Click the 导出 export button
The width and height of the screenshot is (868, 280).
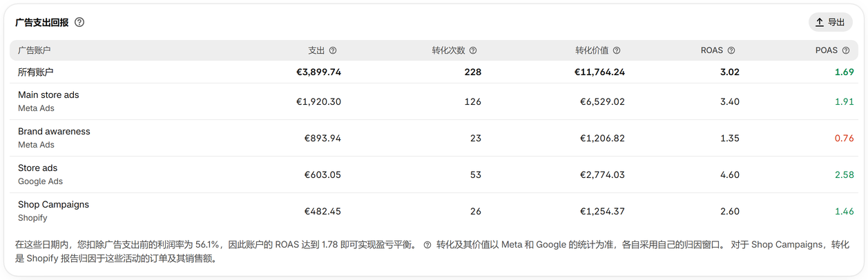pyautogui.click(x=830, y=22)
